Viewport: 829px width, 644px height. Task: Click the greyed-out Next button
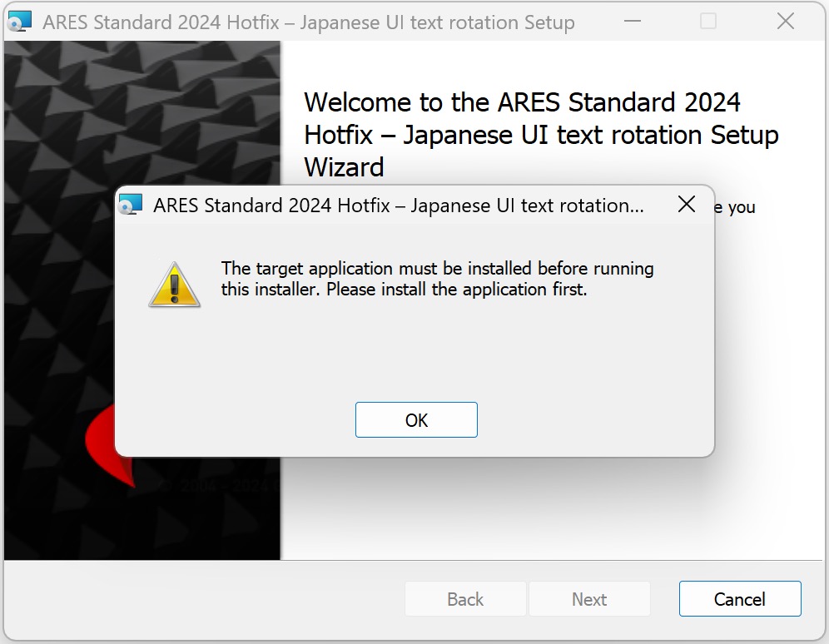pyautogui.click(x=589, y=598)
